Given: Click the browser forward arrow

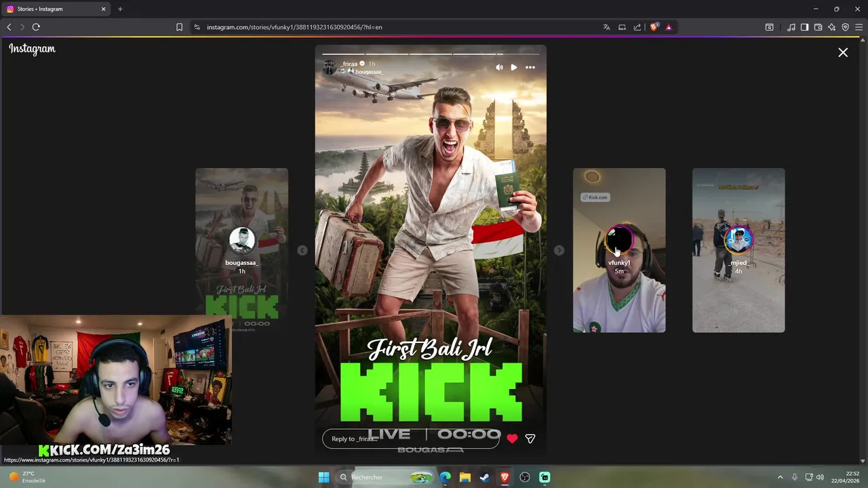Looking at the screenshot, I should pos(22,27).
